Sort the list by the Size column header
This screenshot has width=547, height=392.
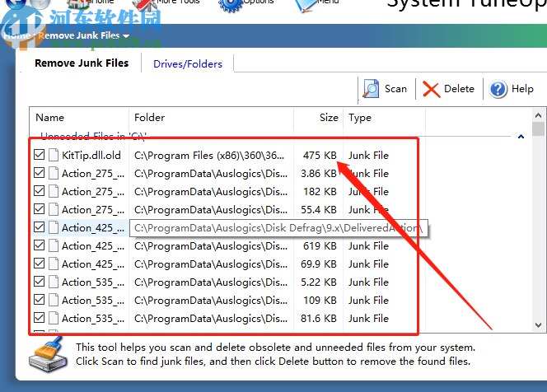click(x=329, y=118)
